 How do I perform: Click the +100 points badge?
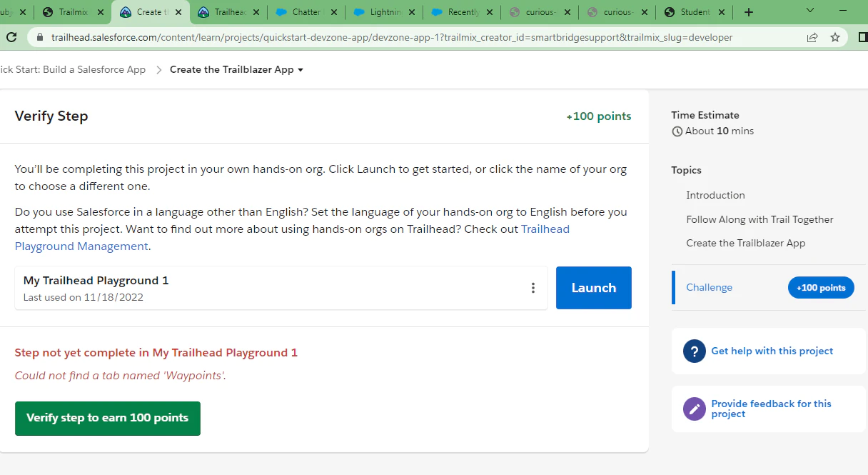pos(821,288)
